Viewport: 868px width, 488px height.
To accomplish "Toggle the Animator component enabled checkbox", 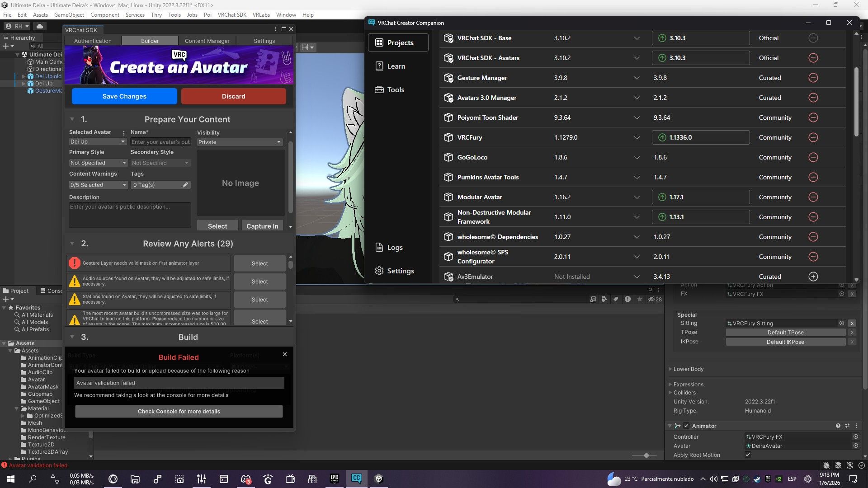I will 686,426.
